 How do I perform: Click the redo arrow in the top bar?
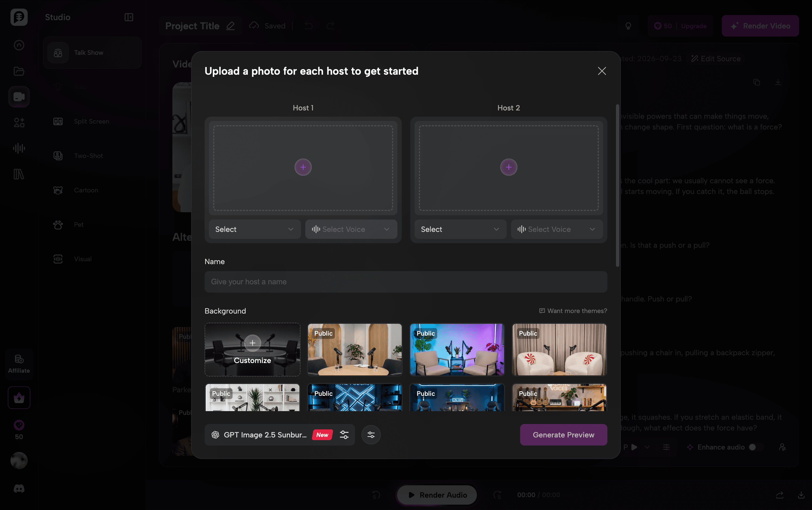pyautogui.click(x=330, y=26)
